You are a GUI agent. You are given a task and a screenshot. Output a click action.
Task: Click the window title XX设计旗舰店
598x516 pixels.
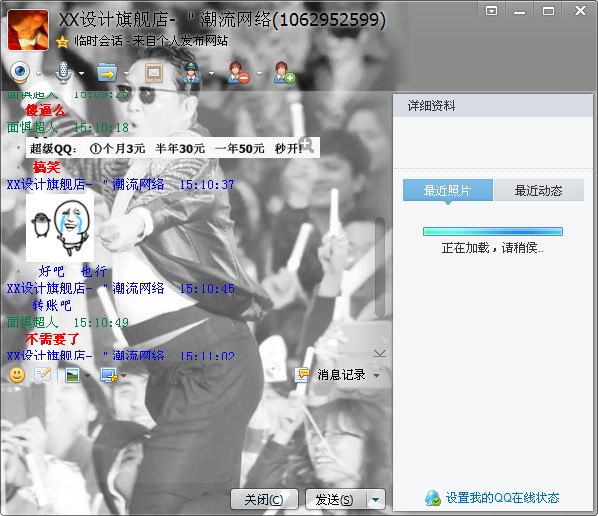pyautogui.click(x=222, y=19)
